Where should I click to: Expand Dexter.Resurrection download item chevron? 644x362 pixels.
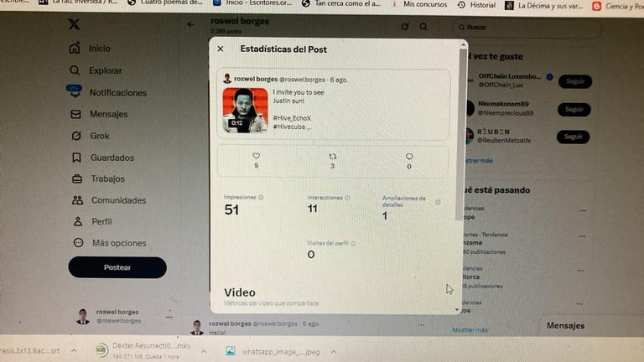click(x=204, y=351)
